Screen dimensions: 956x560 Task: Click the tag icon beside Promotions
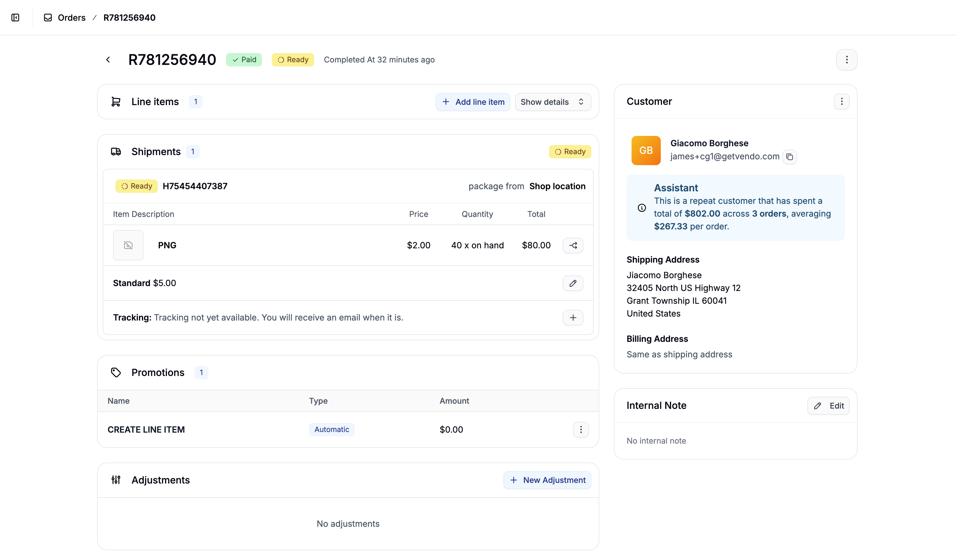click(x=116, y=372)
